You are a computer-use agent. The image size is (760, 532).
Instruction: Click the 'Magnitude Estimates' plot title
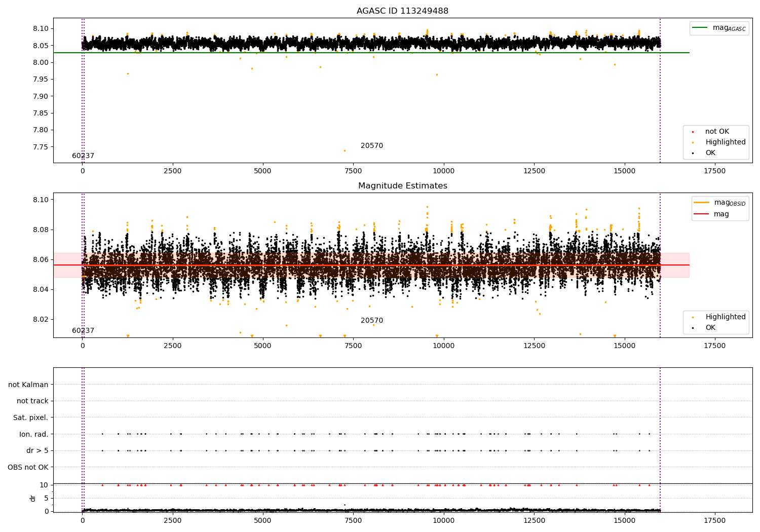(402, 186)
